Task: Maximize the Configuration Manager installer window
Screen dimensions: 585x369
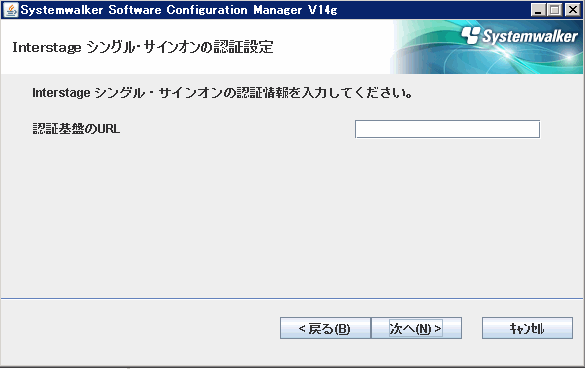Action: (x=555, y=10)
